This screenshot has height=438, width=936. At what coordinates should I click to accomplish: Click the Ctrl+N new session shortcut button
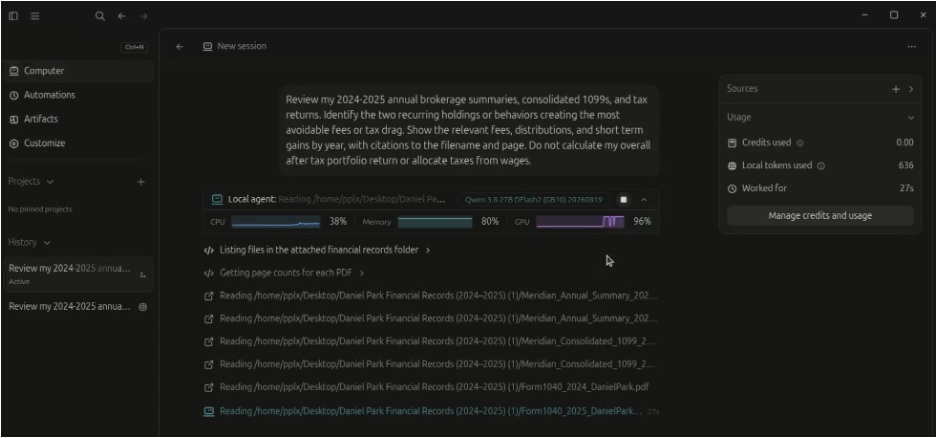click(x=134, y=47)
